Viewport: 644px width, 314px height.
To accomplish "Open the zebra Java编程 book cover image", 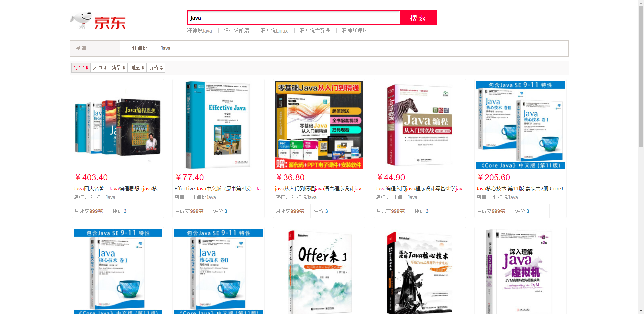I will click(420, 125).
